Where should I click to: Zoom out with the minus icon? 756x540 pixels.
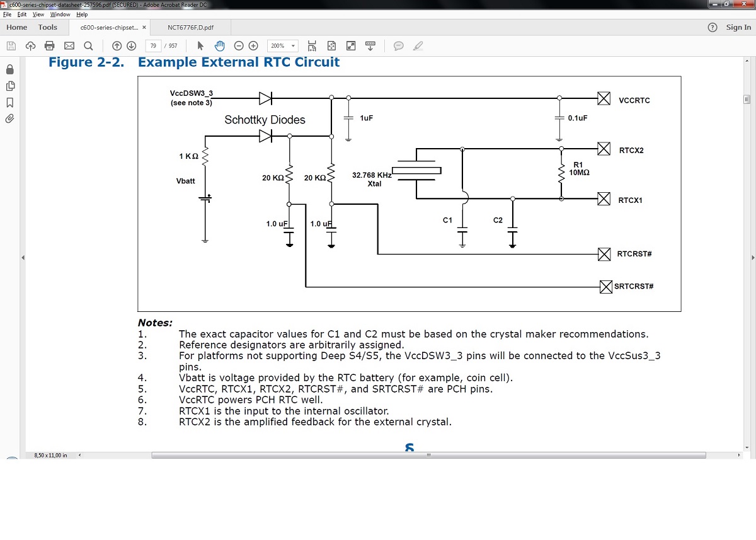tap(239, 45)
